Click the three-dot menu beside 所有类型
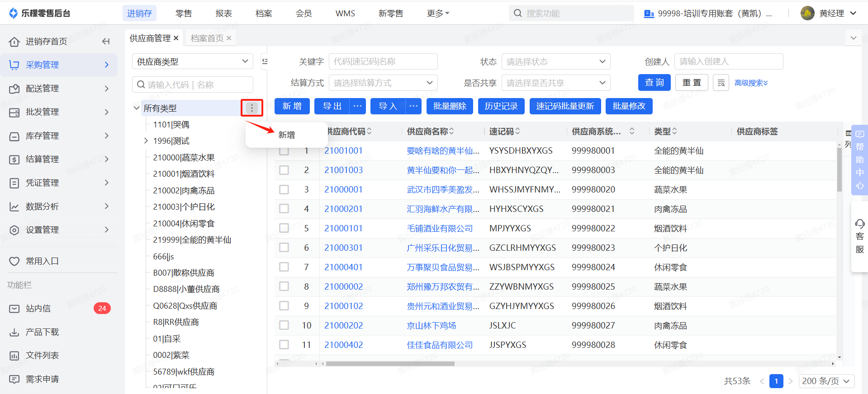 252,108
